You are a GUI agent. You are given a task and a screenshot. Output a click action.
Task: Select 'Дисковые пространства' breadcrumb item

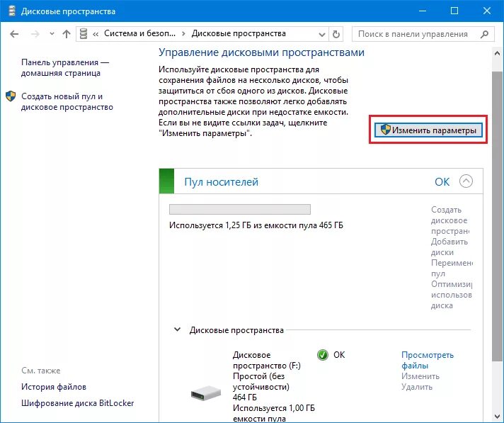(x=239, y=33)
